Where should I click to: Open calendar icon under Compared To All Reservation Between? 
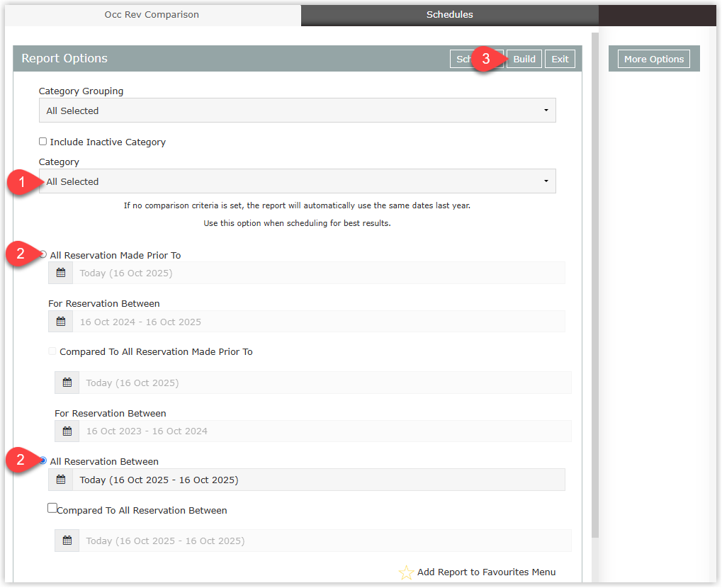67,541
